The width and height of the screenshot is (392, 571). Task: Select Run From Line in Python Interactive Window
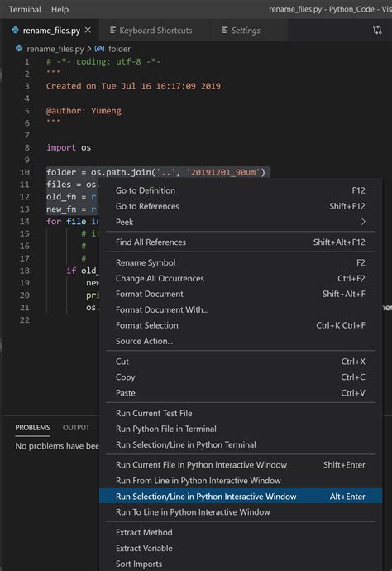pos(240,480)
